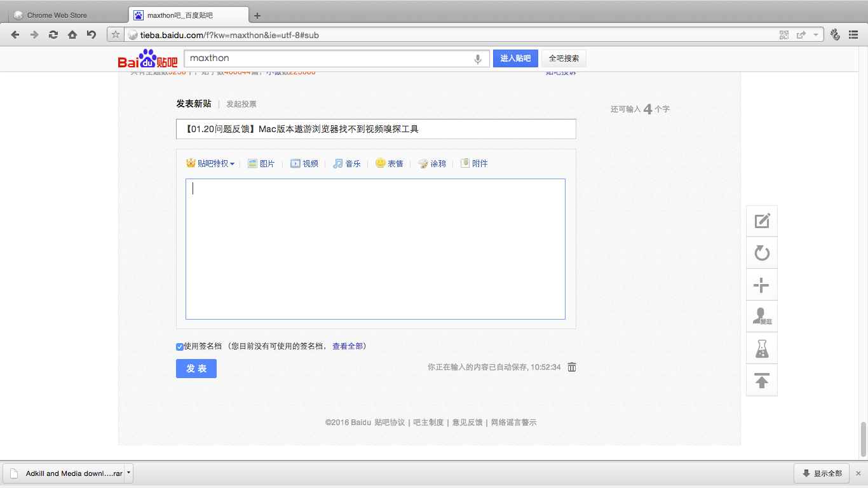
Task: Insert a picture with the 图片 tool
Action: [x=261, y=163]
